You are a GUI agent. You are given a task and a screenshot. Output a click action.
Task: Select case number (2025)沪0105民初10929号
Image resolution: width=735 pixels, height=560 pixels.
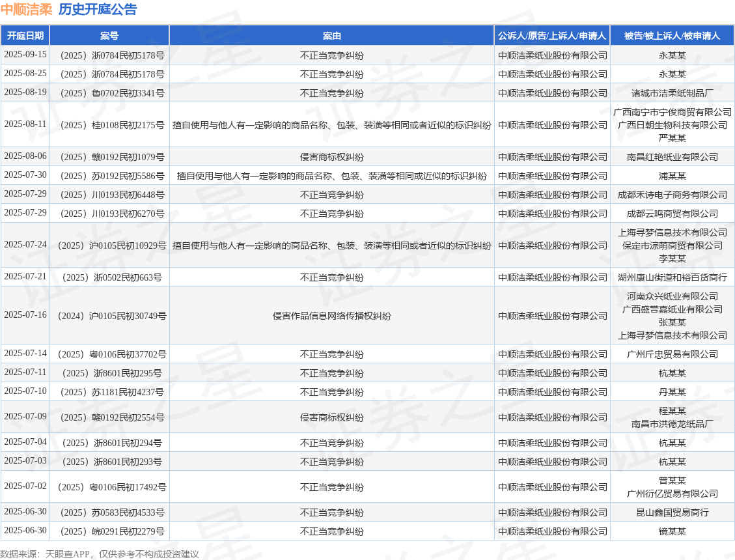[x=109, y=245]
